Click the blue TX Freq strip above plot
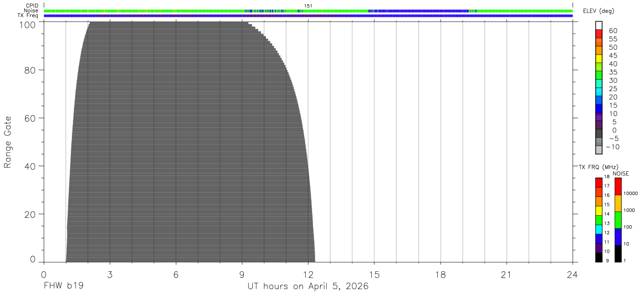This screenshot has width=644, height=297. click(x=308, y=16)
